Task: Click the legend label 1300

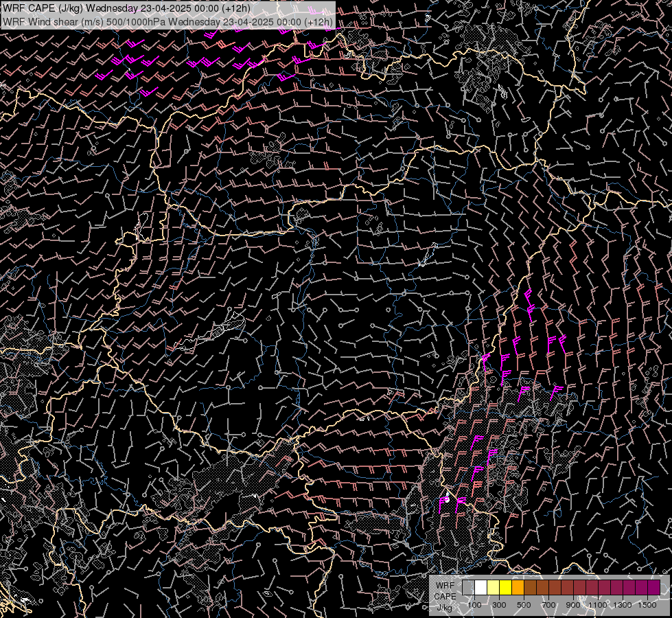Action: pyautogui.click(x=623, y=605)
